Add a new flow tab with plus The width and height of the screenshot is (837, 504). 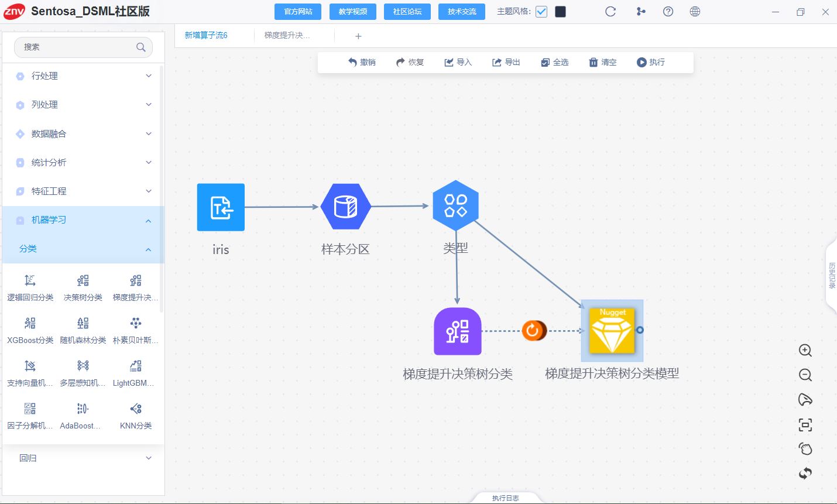coord(358,36)
